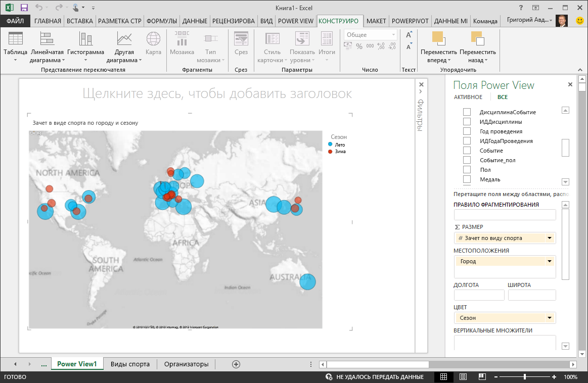This screenshot has height=383, width=588.
Task: Select the Карта map icon
Action: pyautogui.click(x=153, y=38)
